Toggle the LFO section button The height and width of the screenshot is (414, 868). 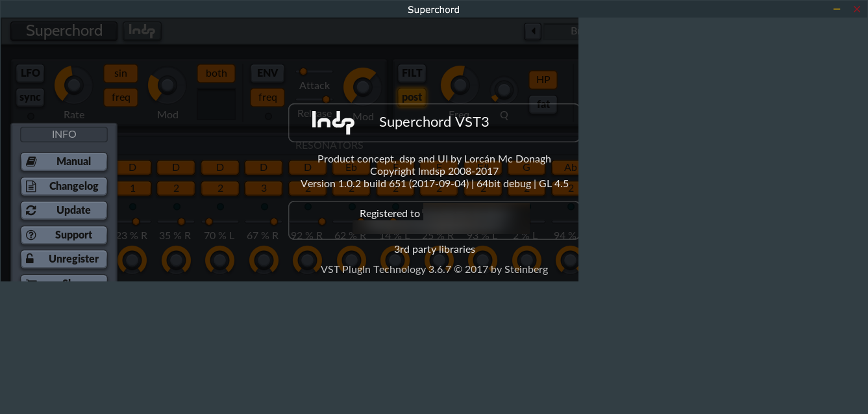click(x=31, y=73)
